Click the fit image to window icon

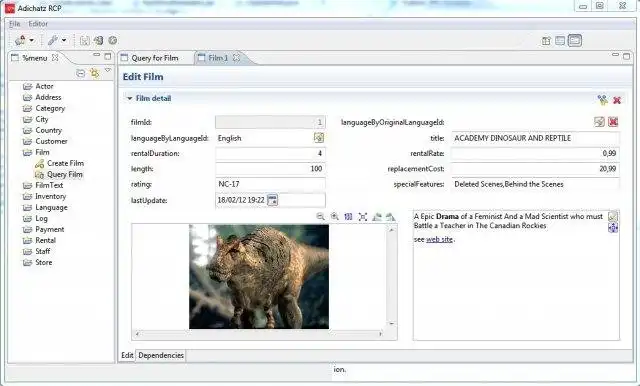click(362, 217)
